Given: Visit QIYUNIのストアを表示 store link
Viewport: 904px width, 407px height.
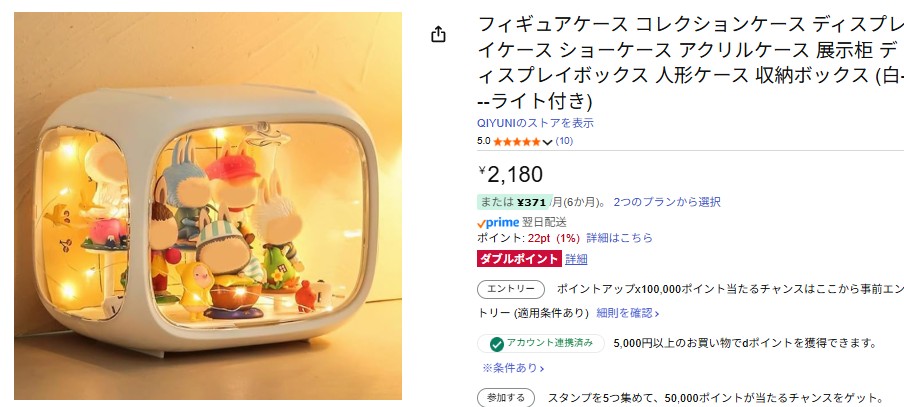Looking at the screenshot, I should pos(535,123).
